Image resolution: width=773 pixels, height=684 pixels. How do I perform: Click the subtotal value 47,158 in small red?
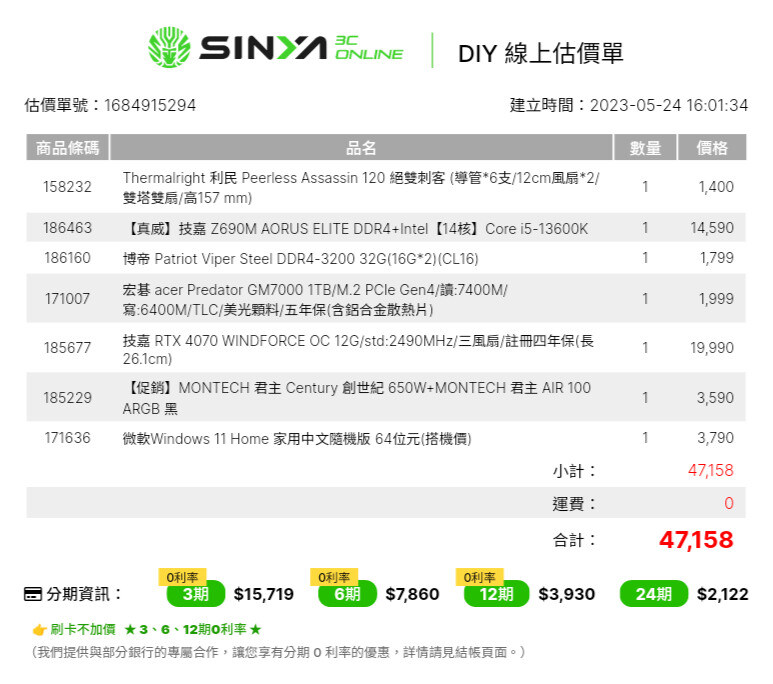(x=711, y=470)
